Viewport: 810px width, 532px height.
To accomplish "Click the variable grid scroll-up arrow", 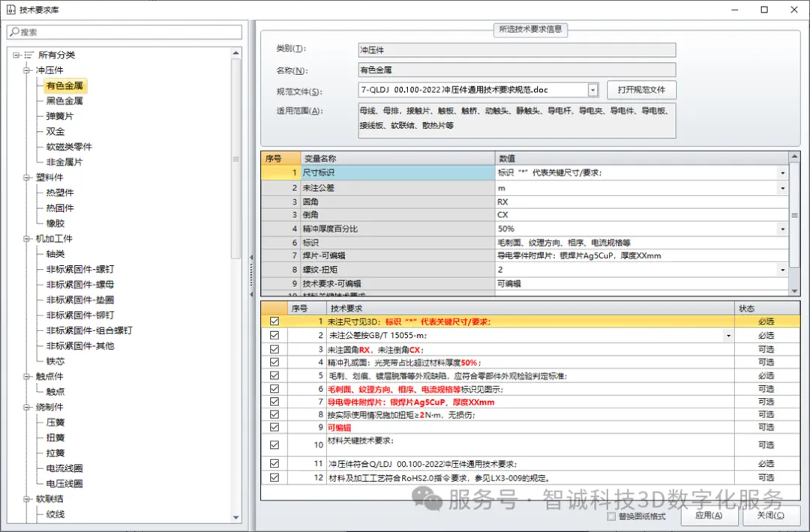I will tap(794, 157).
